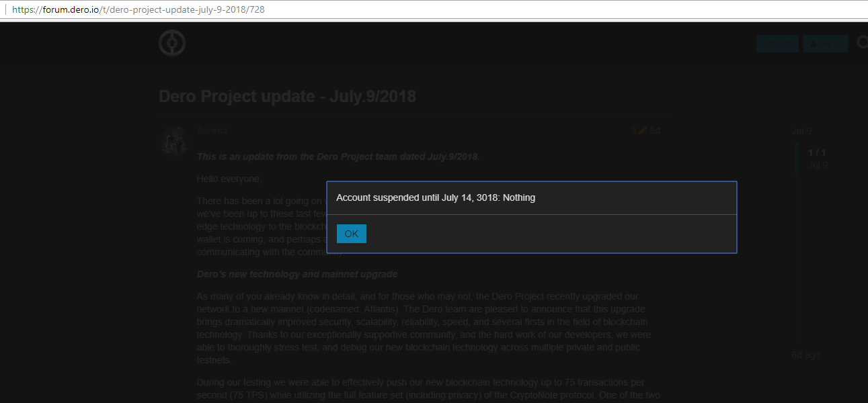Click the Dero logo in the forum header

pos(172,44)
